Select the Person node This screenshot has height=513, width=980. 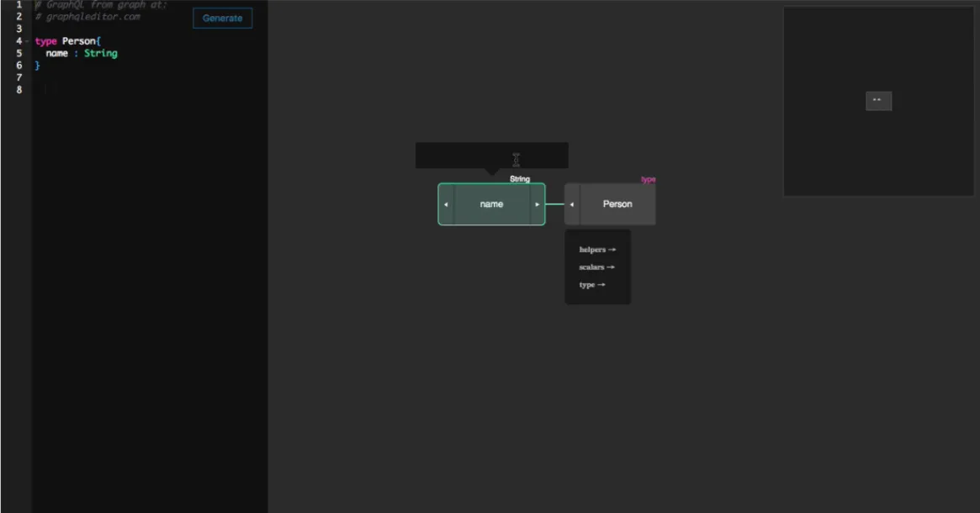coord(617,204)
